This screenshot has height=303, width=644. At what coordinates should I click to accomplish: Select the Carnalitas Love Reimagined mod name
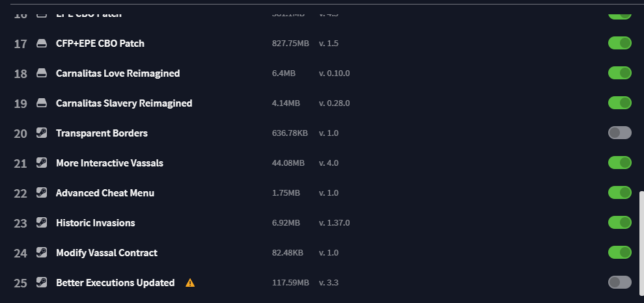pos(118,73)
